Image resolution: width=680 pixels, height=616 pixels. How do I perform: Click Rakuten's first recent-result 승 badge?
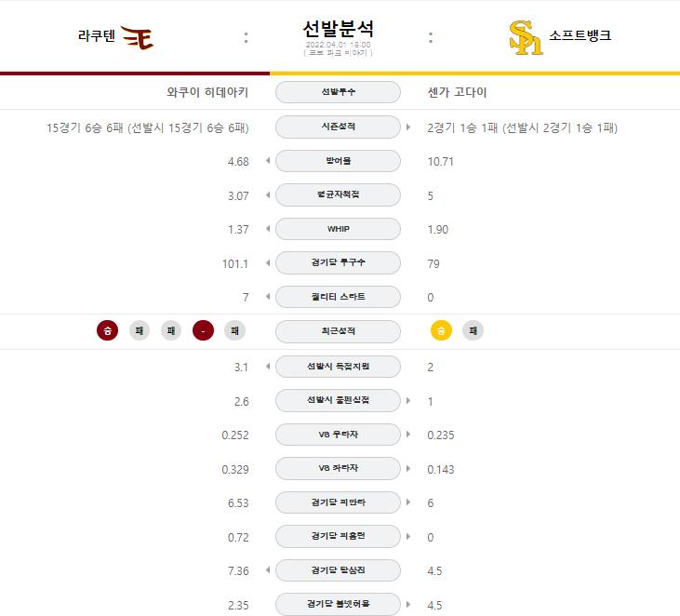[108, 330]
